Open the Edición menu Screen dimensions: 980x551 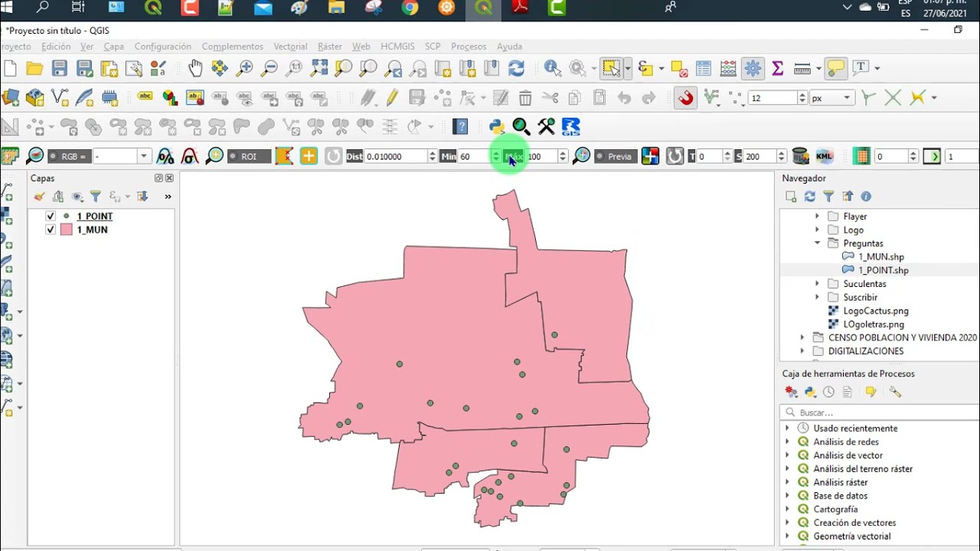pyautogui.click(x=56, y=47)
